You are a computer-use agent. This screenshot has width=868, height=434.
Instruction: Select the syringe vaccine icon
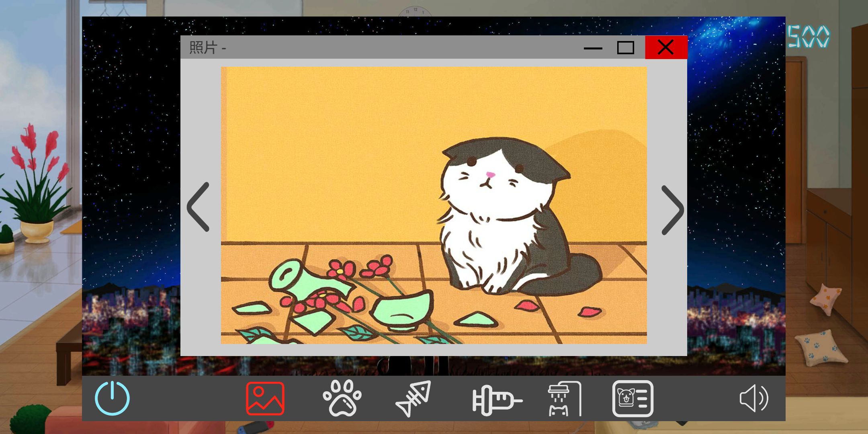point(497,400)
